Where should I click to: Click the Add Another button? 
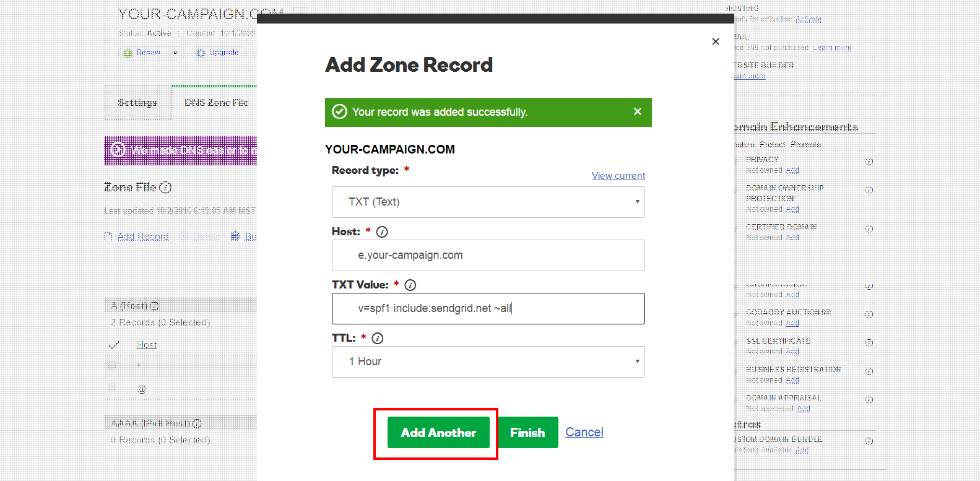pos(438,433)
